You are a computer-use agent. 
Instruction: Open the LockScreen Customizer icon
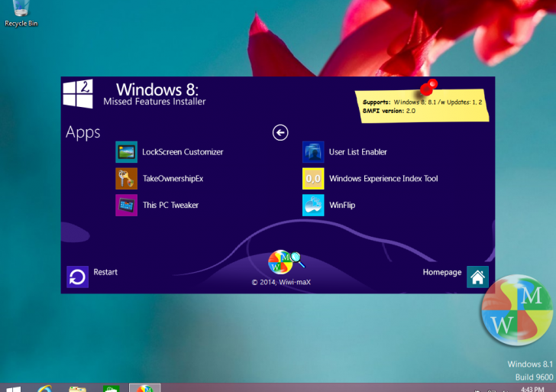[x=126, y=152]
